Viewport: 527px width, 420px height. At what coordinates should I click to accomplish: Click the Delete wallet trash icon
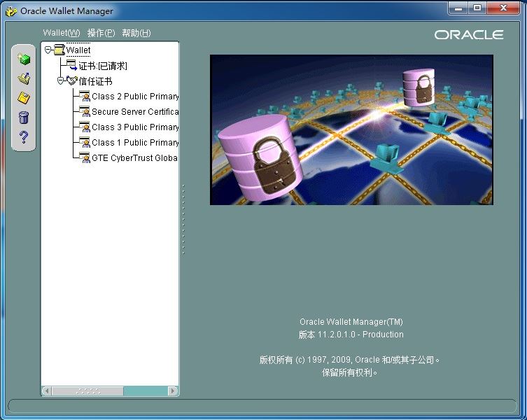pyautogui.click(x=24, y=118)
